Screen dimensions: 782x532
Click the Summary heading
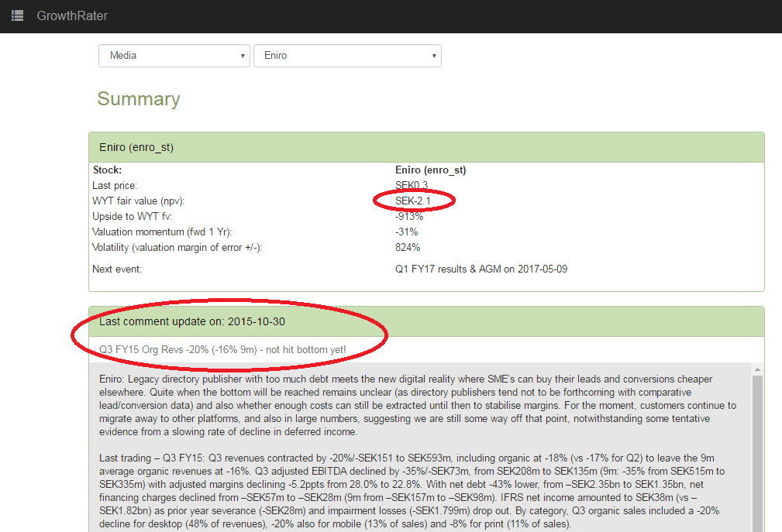pos(139,98)
